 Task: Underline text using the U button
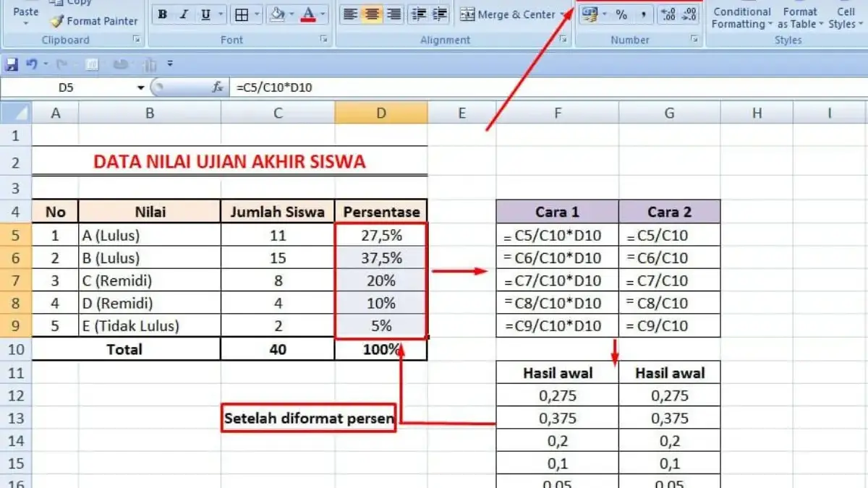(205, 14)
